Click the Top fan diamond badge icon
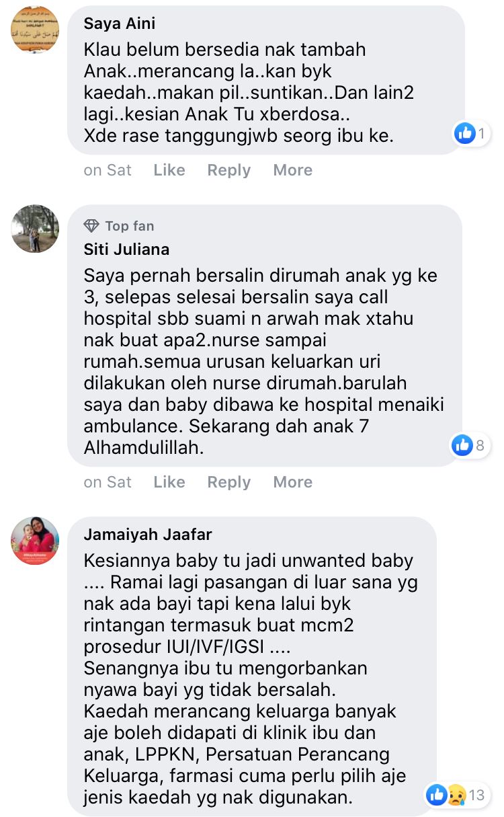The image size is (504, 817). click(91, 226)
